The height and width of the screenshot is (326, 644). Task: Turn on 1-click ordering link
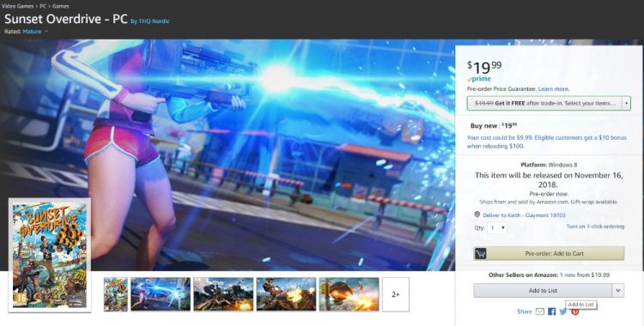[595, 226]
